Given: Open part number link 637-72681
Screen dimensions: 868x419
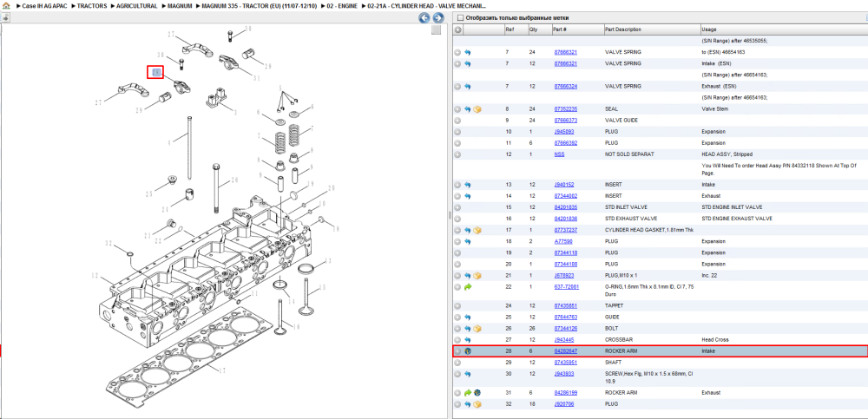Looking at the screenshot, I should click(x=567, y=287).
